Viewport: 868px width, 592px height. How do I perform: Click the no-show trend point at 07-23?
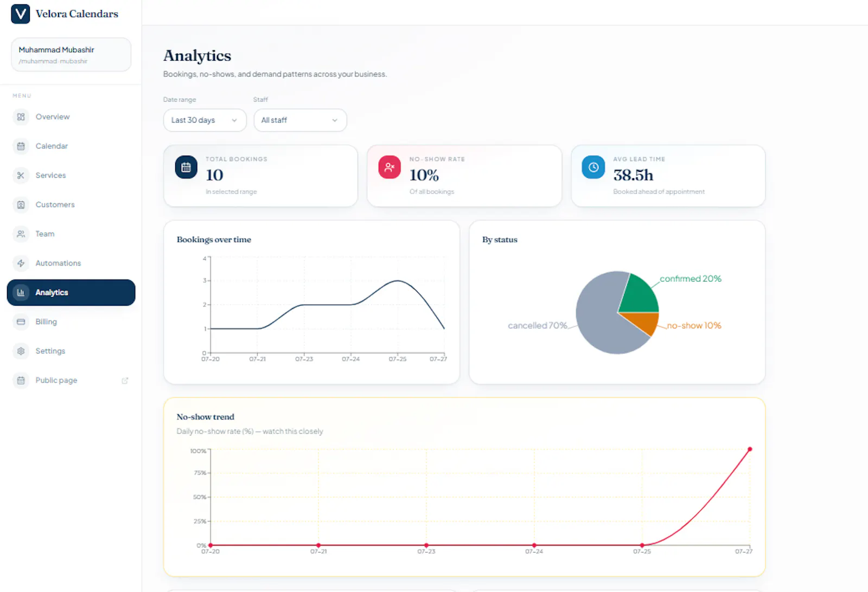[x=426, y=545]
